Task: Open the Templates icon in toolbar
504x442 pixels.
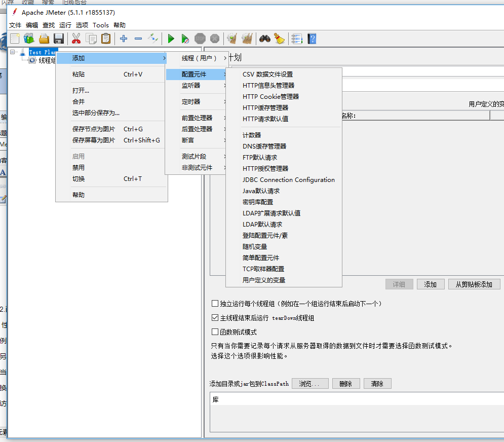Action: coord(29,39)
